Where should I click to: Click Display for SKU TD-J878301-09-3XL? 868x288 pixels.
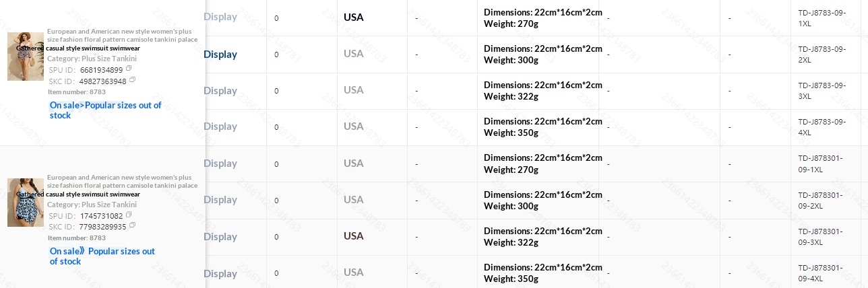click(x=220, y=236)
